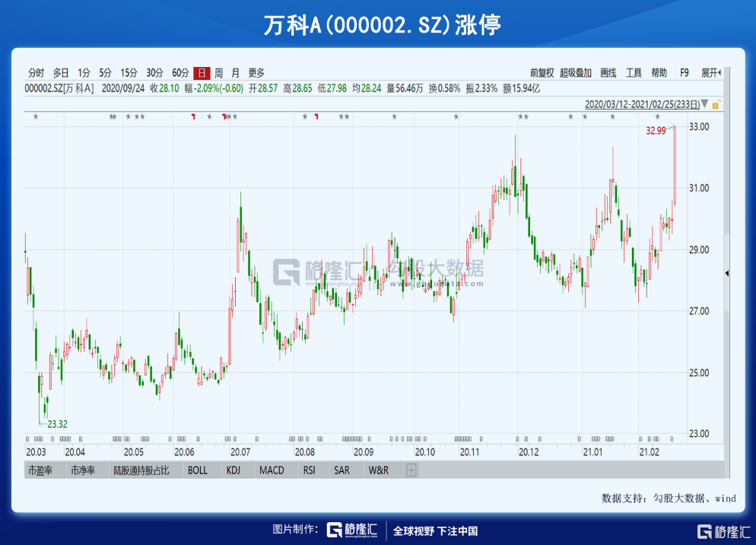Switch to the 月 monthly period
The width and height of the screenshot is (756, 545).
[x=235, y=73]
